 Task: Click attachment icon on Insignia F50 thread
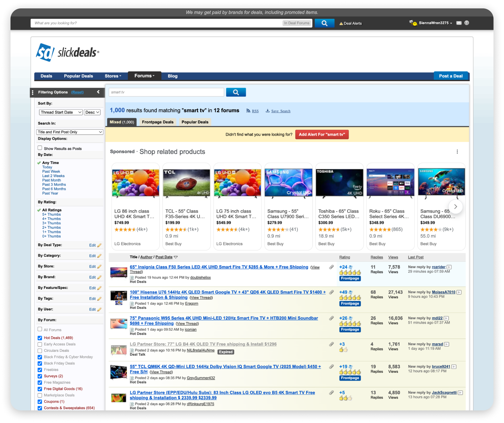tap(331, 267)
